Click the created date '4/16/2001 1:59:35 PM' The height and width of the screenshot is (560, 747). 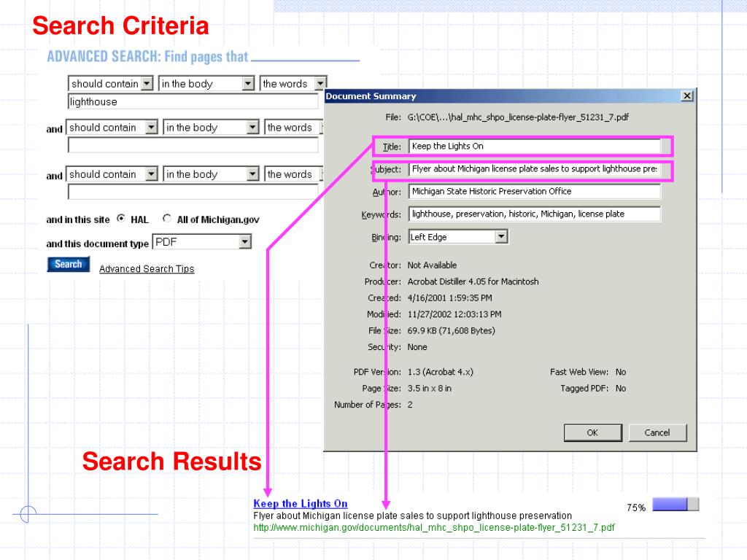coord(449,298)
